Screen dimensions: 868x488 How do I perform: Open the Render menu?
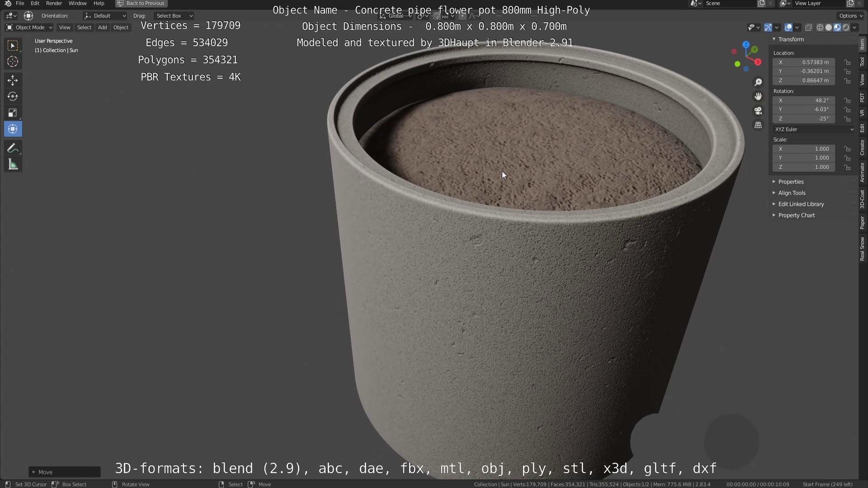point(54,3)
